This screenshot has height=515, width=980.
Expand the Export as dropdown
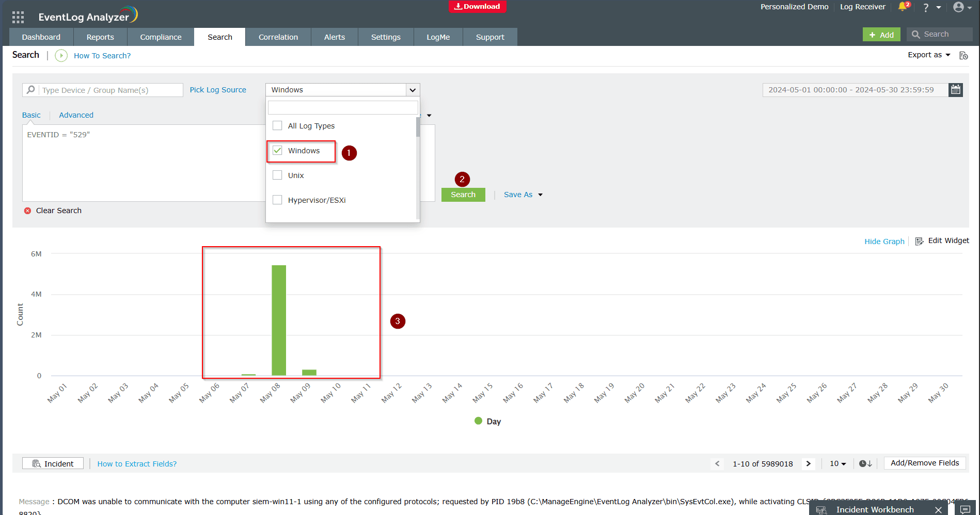coord(929,55)
